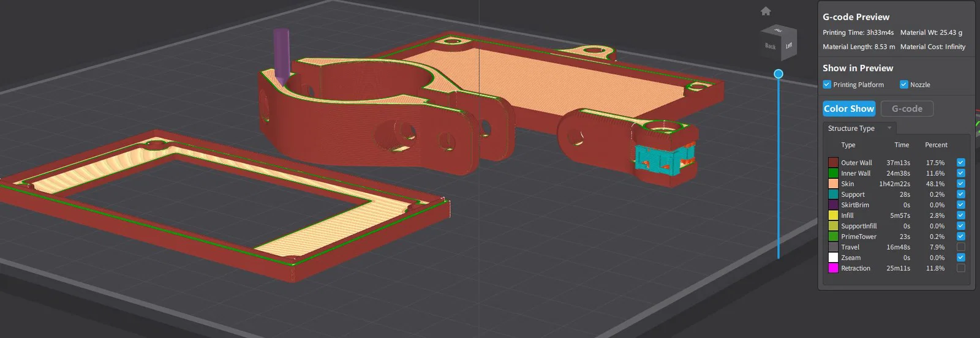Image resolution: width=980 pixels, height=338 pixels.
Task: Click the Time column header
Action: 902,145
